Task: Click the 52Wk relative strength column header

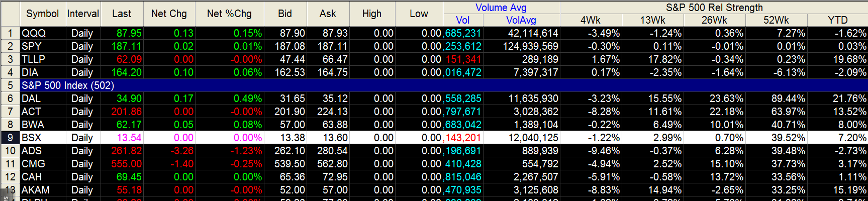Action: point(776,20)
